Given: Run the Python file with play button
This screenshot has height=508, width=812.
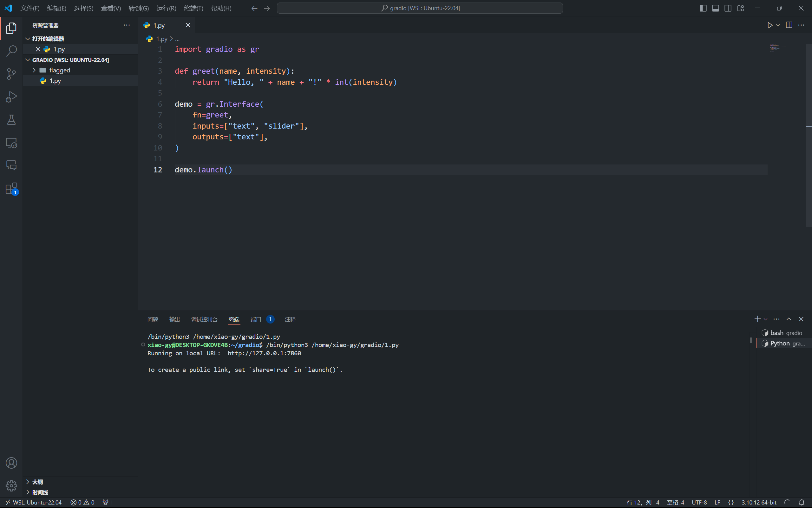Looking at the screenshot, I should click(x=770, y=25).
